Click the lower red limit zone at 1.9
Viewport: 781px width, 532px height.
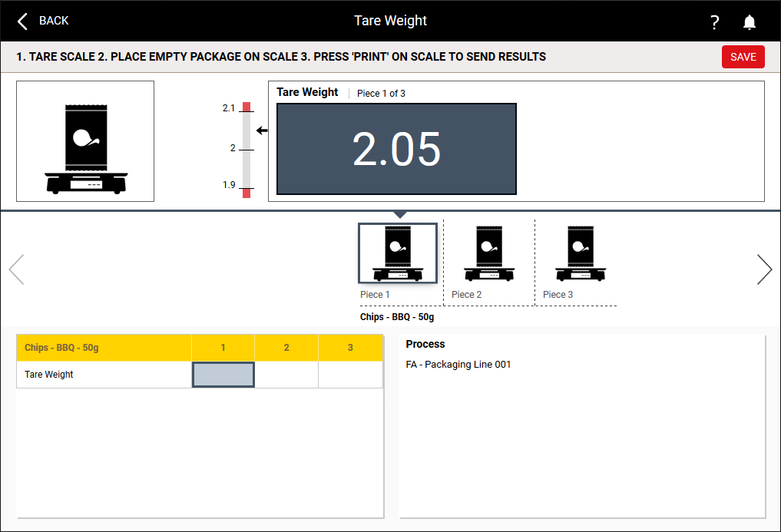click(x=247, y=193)
